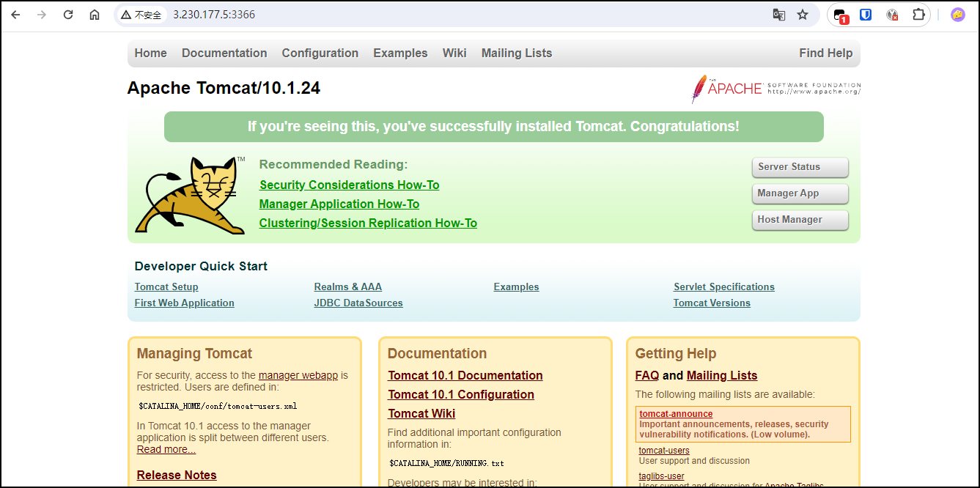This screenshot has height=488, width=980.
Task: Open Mailing Lists link under Getting Help
Action: point(722,375)
